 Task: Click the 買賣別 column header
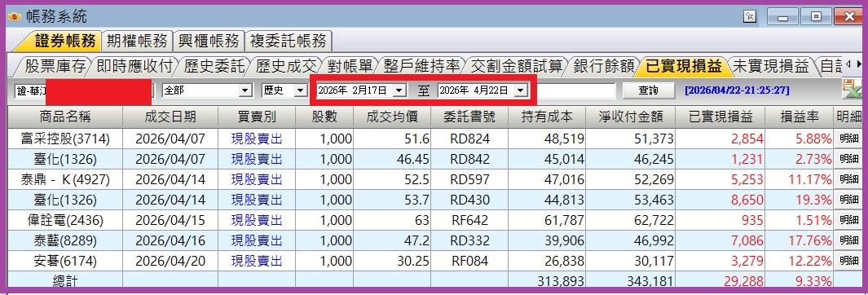click(257, 117)
